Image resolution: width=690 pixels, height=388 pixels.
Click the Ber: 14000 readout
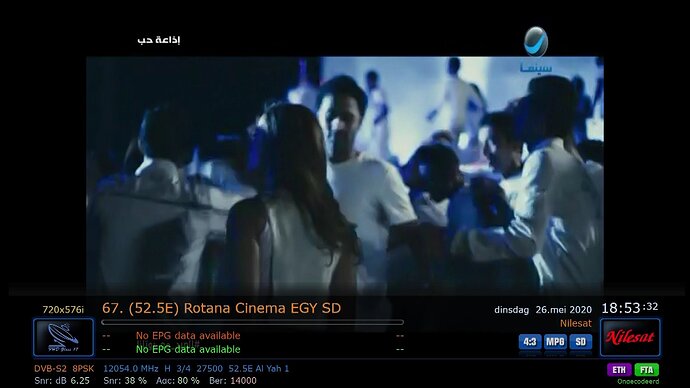pos(233,381)
